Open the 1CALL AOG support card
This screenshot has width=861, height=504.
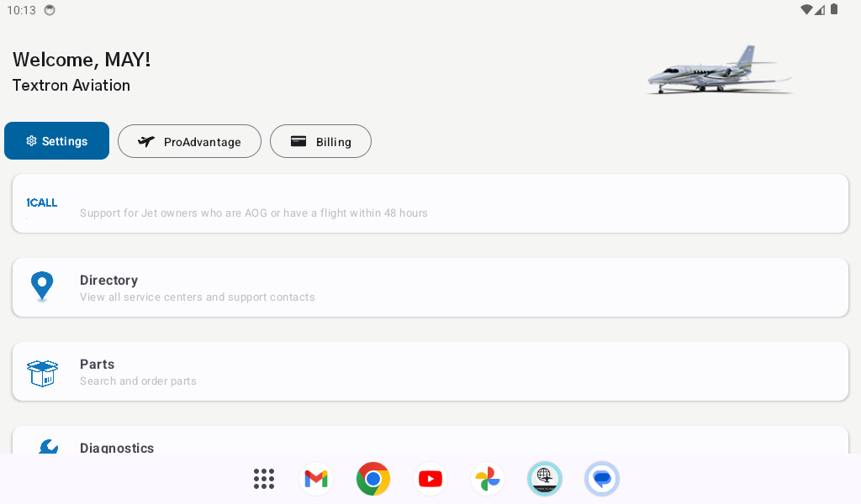[430, 203]
